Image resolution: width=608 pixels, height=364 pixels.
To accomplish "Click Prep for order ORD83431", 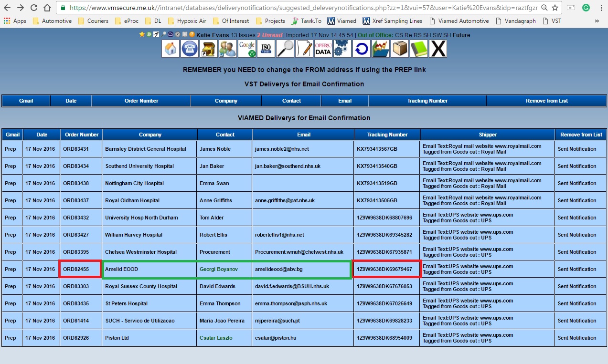I will [x=11, y=149].
